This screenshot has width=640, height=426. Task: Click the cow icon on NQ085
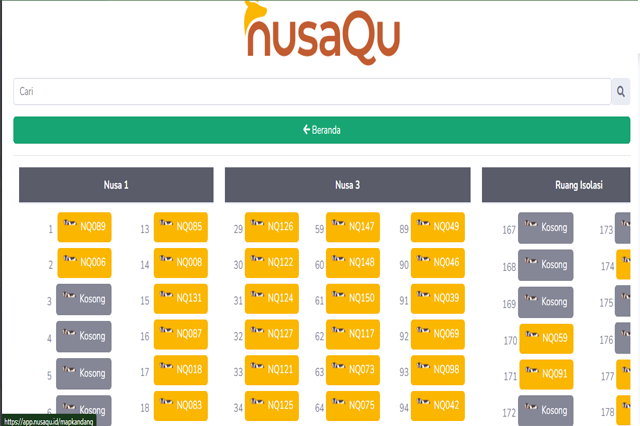coord(166,223)
